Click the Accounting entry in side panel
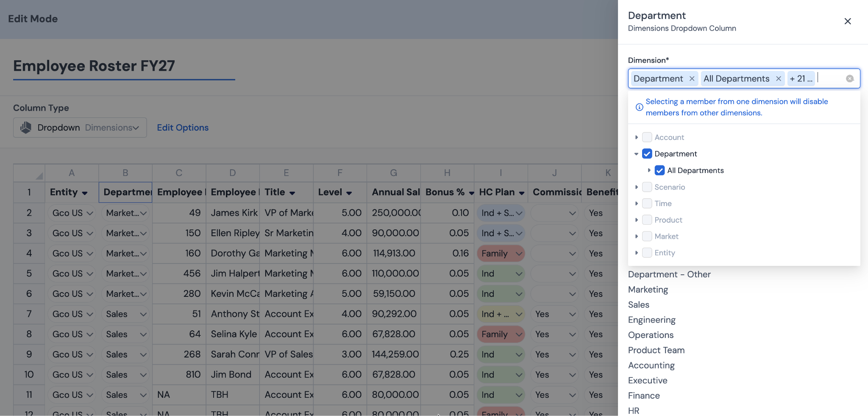The height and width of the screenshot is (416, 868). click(x=651, y=366)
